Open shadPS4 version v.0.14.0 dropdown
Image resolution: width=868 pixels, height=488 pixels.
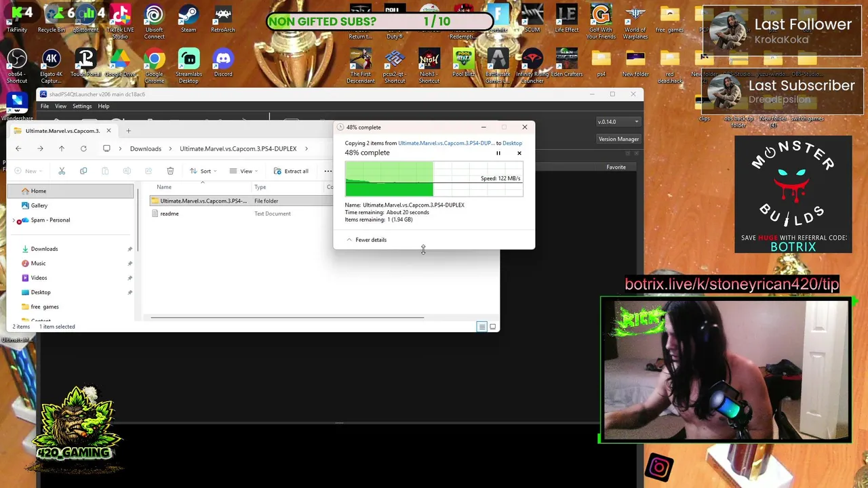[x=618, y=121]
